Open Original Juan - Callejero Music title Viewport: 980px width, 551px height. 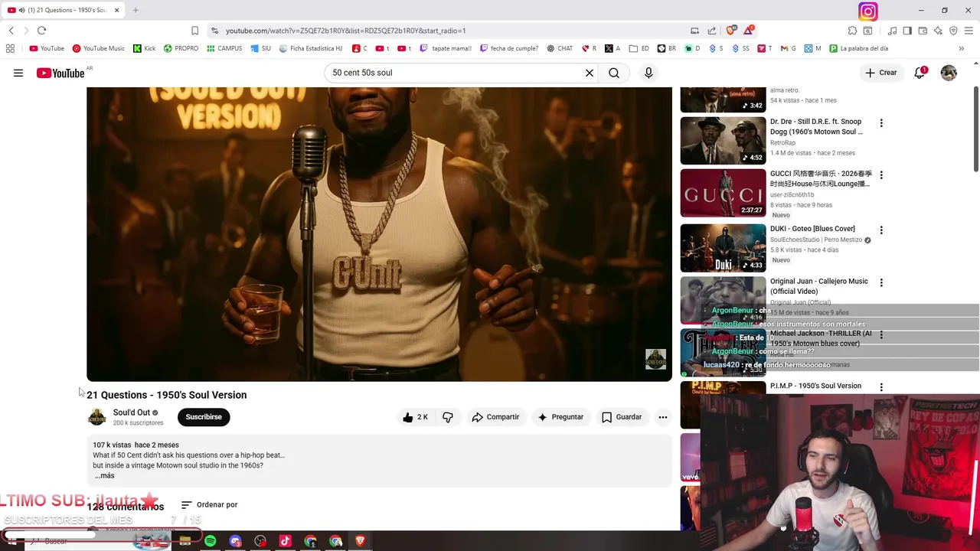pyautogui.click(x=819, y=286)
